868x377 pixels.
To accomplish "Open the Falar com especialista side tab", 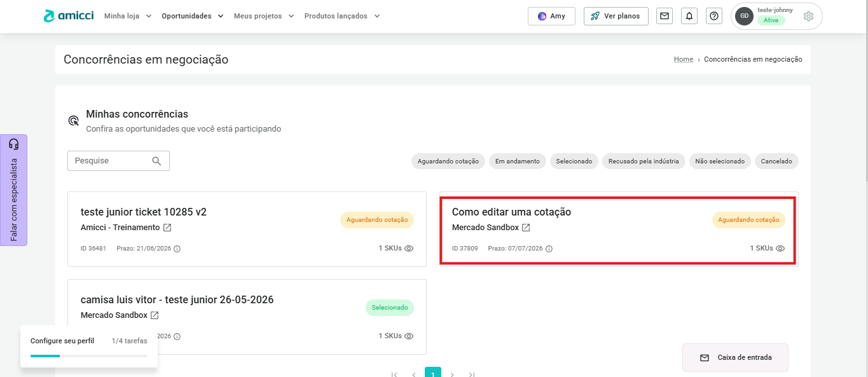I will [x=13, y=190].
